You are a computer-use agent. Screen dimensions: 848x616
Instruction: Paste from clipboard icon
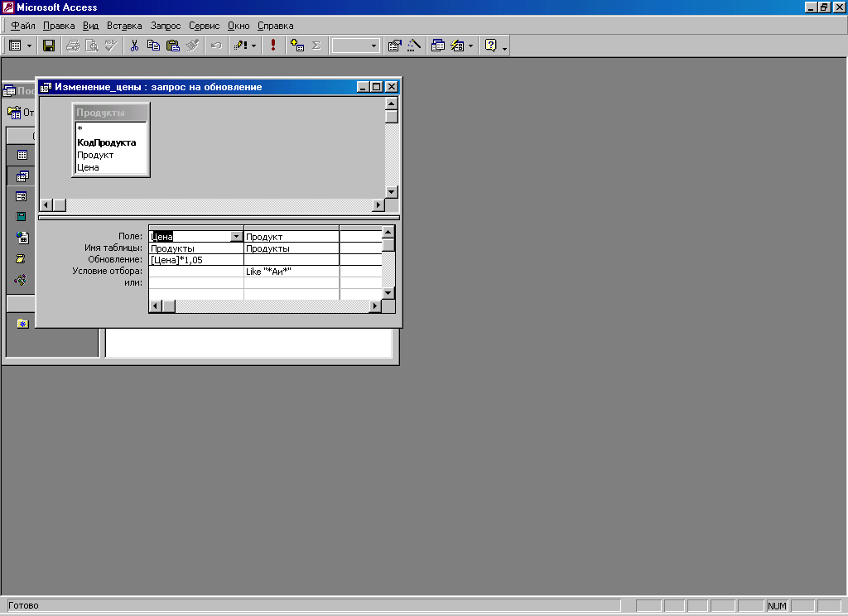point(172,46)
